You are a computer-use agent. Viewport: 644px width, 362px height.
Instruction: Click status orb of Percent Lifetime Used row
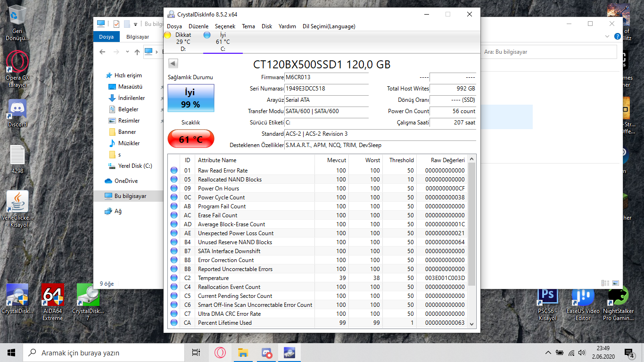(174, 323)
